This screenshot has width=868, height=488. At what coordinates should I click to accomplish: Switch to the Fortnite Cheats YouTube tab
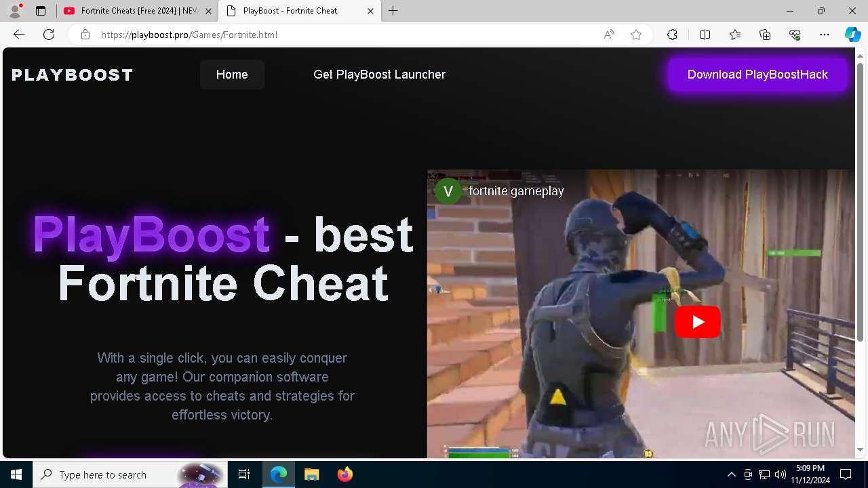(x=138, y=11)
